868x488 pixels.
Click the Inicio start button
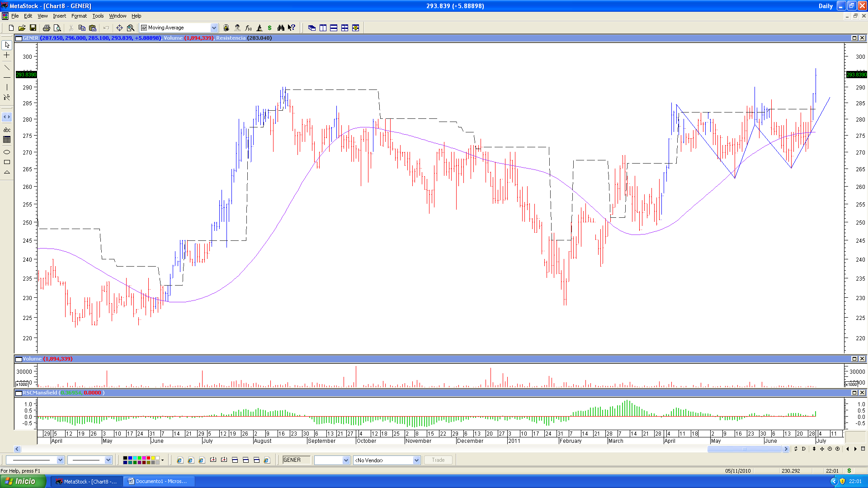[x=23, y=481]
